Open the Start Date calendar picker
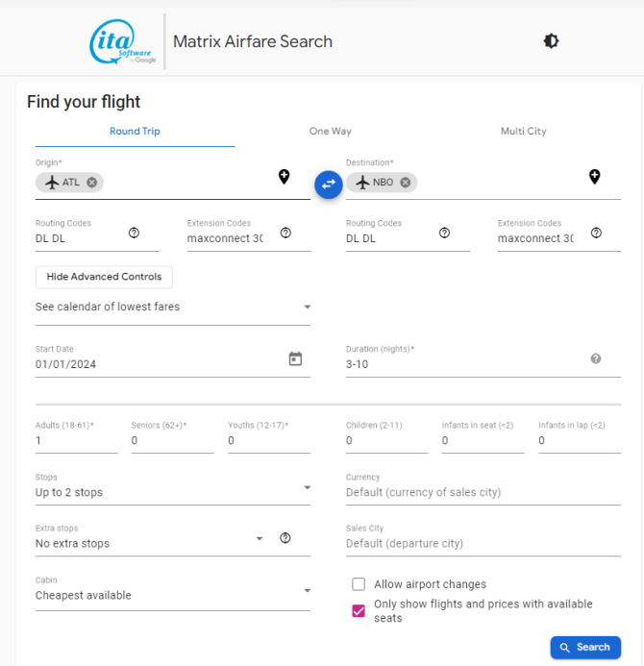The height and width of the screenshot is (666, 644). tap(295, 358)
